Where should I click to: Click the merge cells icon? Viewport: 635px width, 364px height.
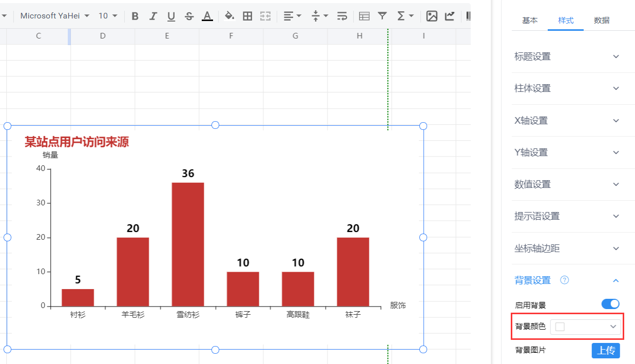click(265, 16)
